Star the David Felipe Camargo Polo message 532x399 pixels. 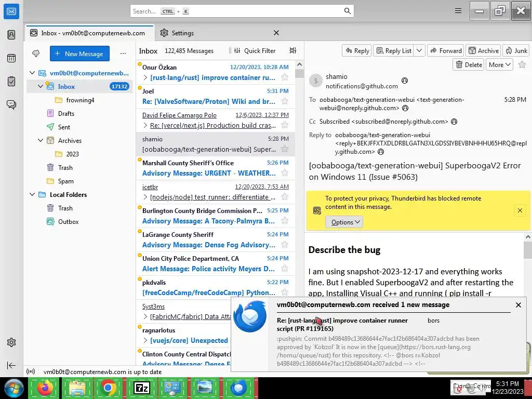(285, 125)
